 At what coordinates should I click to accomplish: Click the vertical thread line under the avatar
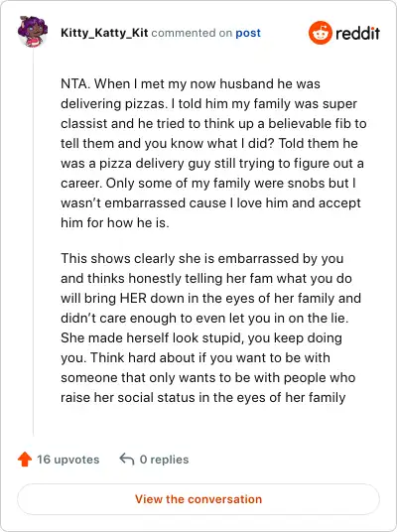pyautogui.click(x=34, y=242)
